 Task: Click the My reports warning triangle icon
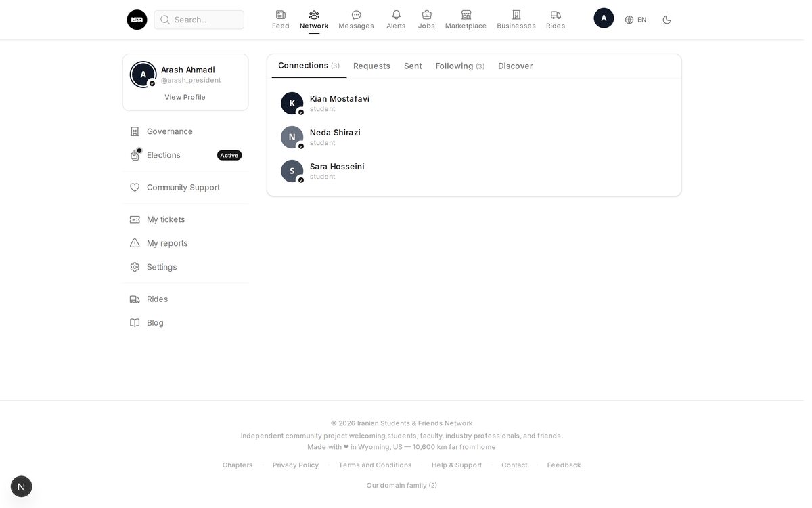tap(135, 243)
